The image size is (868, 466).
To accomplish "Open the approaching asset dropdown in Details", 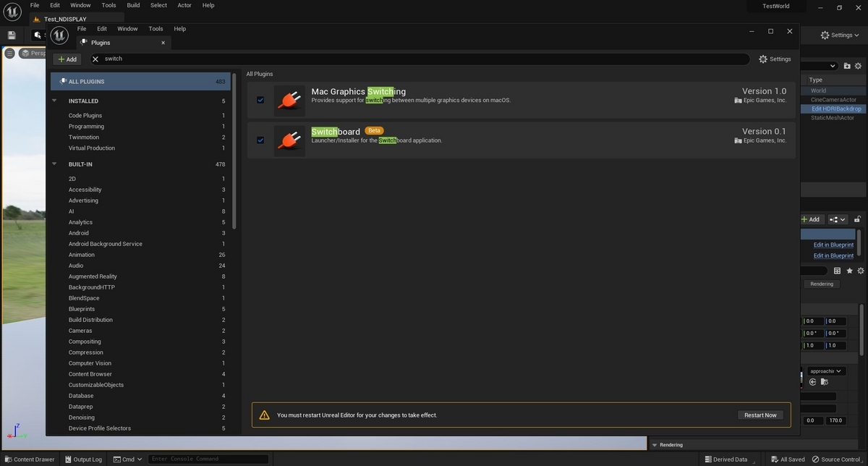I will click(826, 371).
